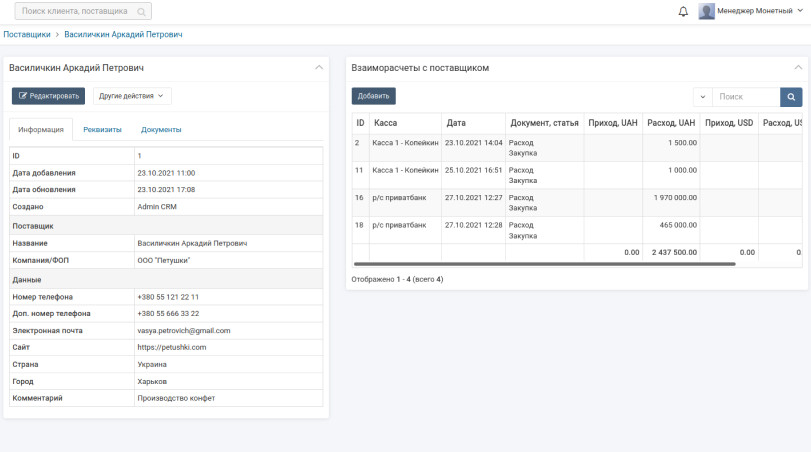Collapse the Василичкин Аркадий Петрович panel
The image size is (811, 452).
tap(318, 68)
